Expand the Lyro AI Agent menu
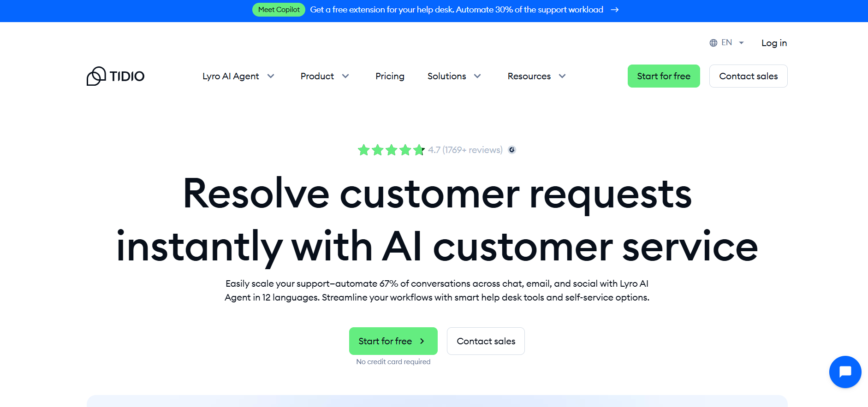Viewport: 868px width, 407px height. pos(238,76)
